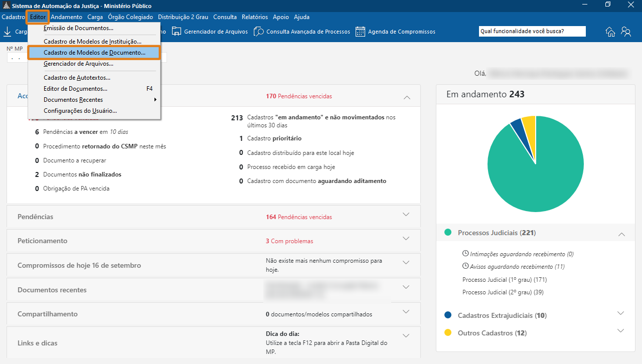642x364 pixels.
Task: Click the Carga download arrow icon
Action: tap(8, 32)
